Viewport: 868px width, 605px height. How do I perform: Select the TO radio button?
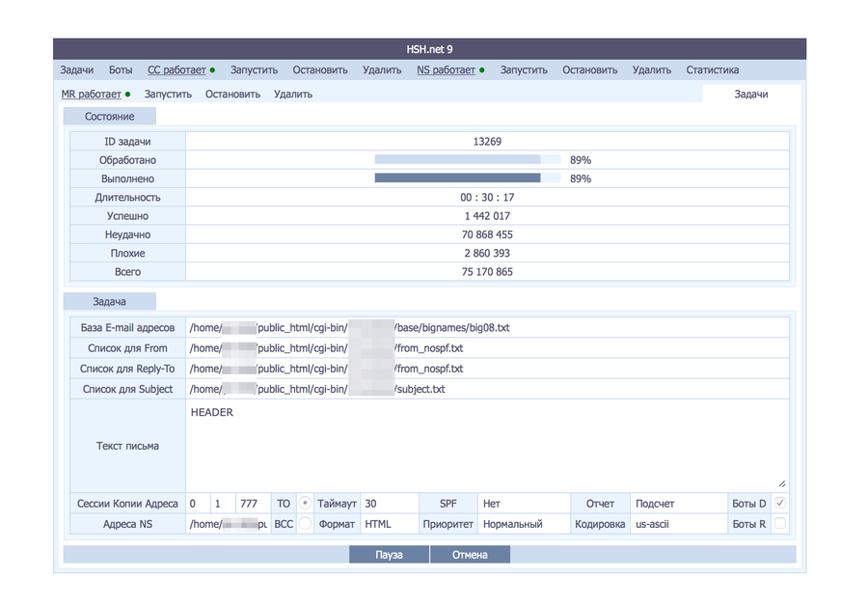(x=305, y=503)
